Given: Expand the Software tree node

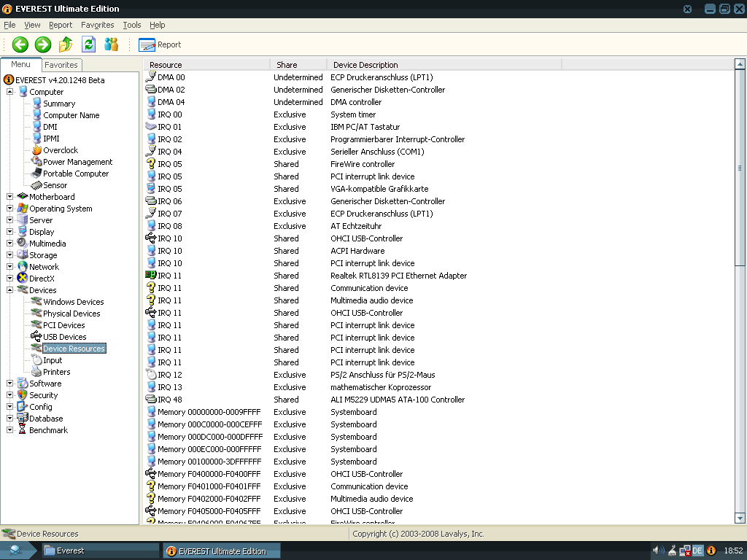Looking at the screenshot, I should [9, 384].
